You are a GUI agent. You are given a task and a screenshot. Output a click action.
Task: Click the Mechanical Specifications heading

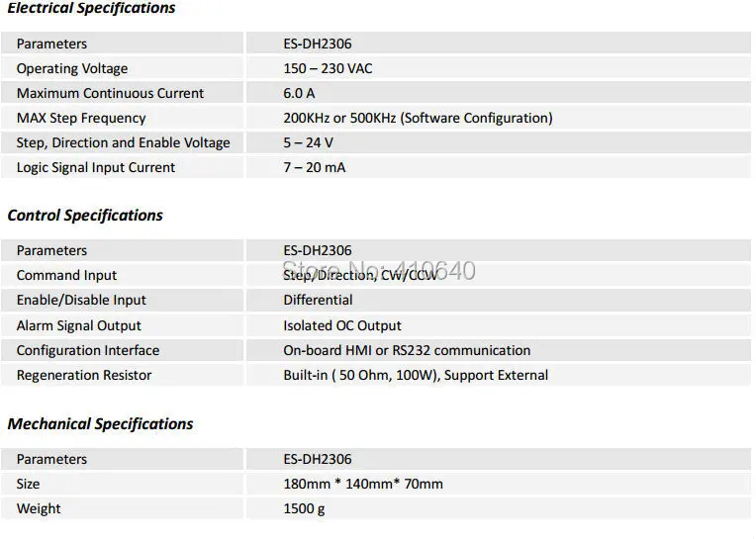100,424
